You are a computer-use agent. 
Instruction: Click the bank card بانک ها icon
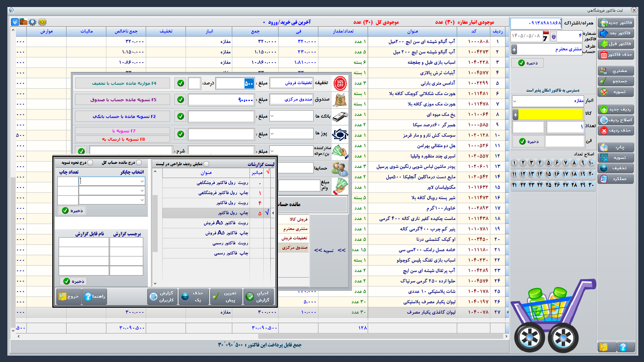340,117
